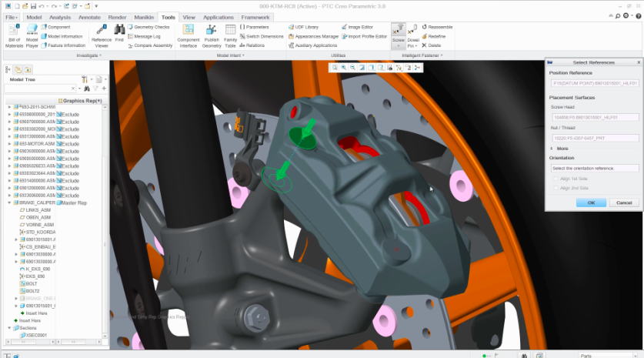Viewport: 644px width, 358px height.
Task: Cancel the Select References dialog
Action: click(624, 202)
